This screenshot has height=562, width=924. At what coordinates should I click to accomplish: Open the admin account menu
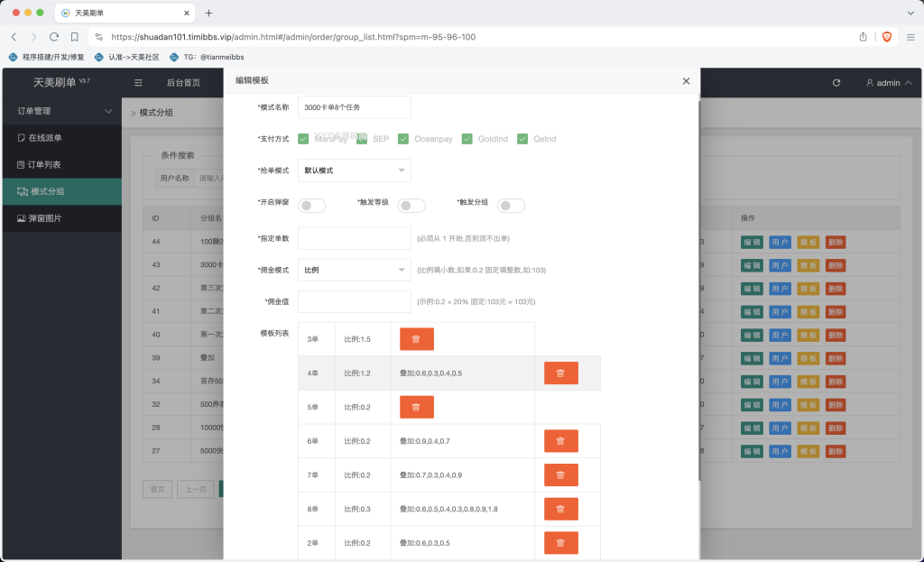(x=887, y=82)
